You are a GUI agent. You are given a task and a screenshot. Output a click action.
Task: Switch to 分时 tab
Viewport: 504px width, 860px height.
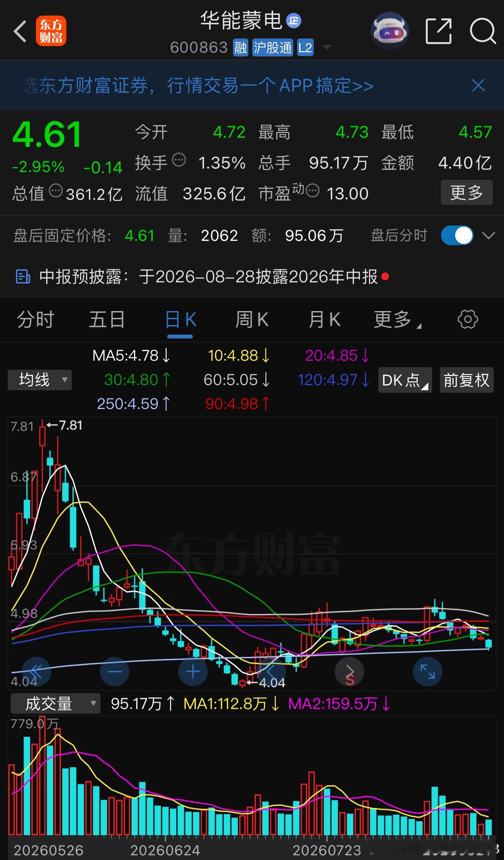35,320
